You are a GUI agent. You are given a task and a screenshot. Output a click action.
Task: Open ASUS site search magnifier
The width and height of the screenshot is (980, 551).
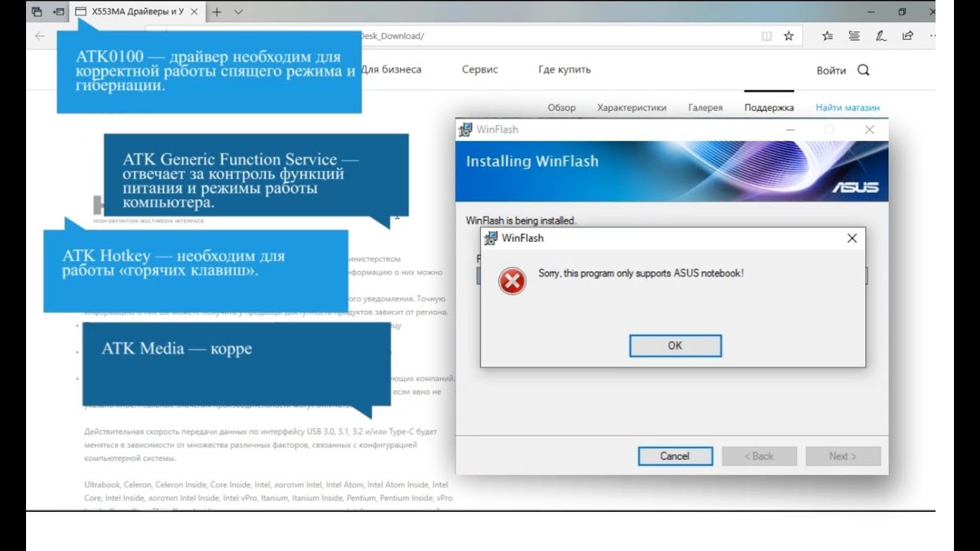pos(864,70)
